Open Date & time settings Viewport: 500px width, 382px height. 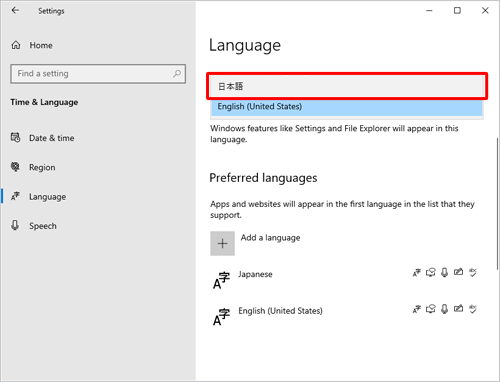coord(51,138)
